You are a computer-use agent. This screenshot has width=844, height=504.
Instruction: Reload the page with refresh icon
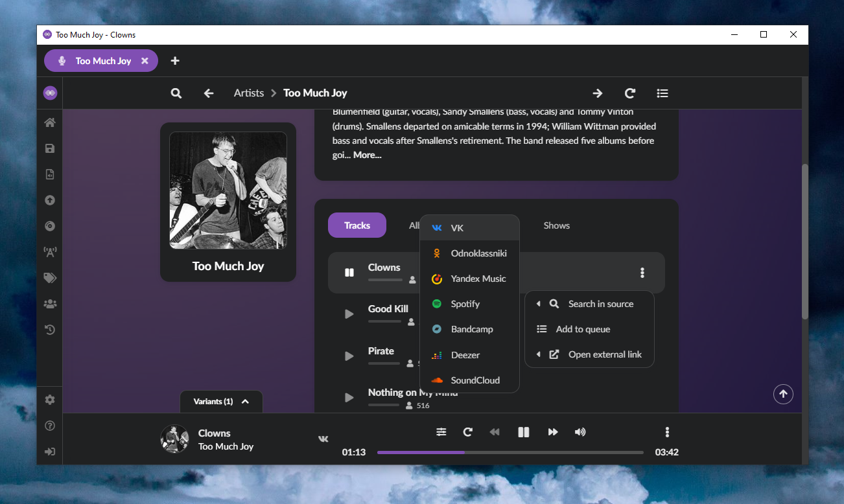coord(630,93)
